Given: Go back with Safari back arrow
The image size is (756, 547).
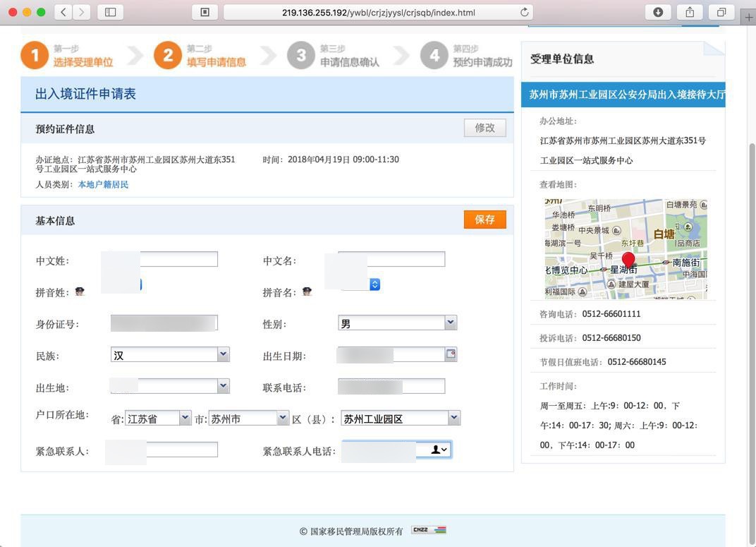Looking at the screenshot, I should (63, 12).
